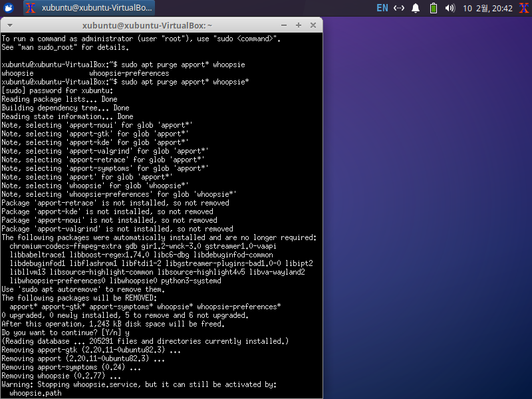The image size is (532, 399).
Task: Click "Package 'apport-retrace' is not installed" line
Action: click(115, 203)
